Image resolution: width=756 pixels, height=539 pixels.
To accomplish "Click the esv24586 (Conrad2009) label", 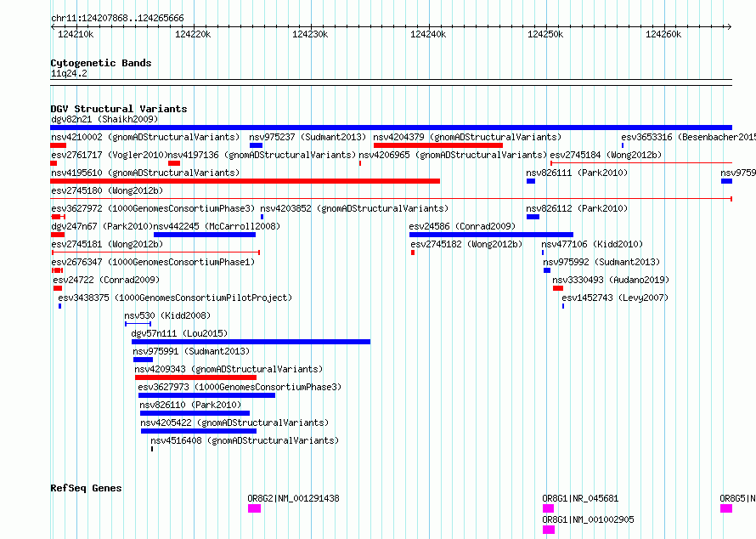I will pos(462,226).
